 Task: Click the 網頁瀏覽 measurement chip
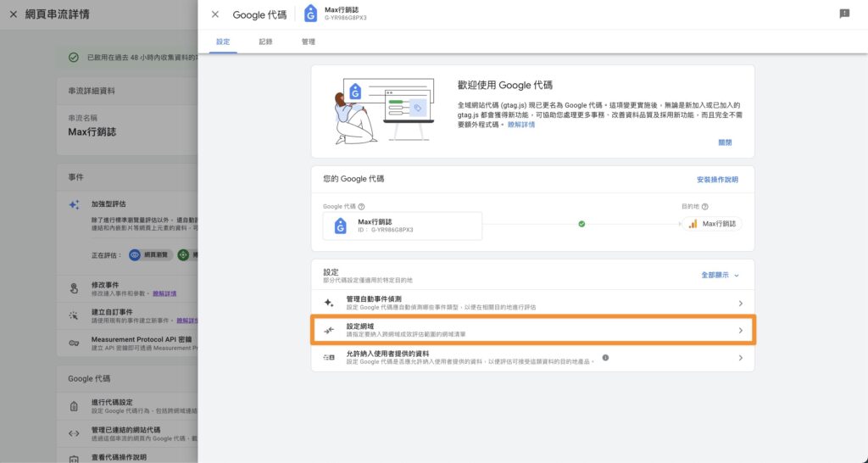pyautogui.click(x=151, y=254)
